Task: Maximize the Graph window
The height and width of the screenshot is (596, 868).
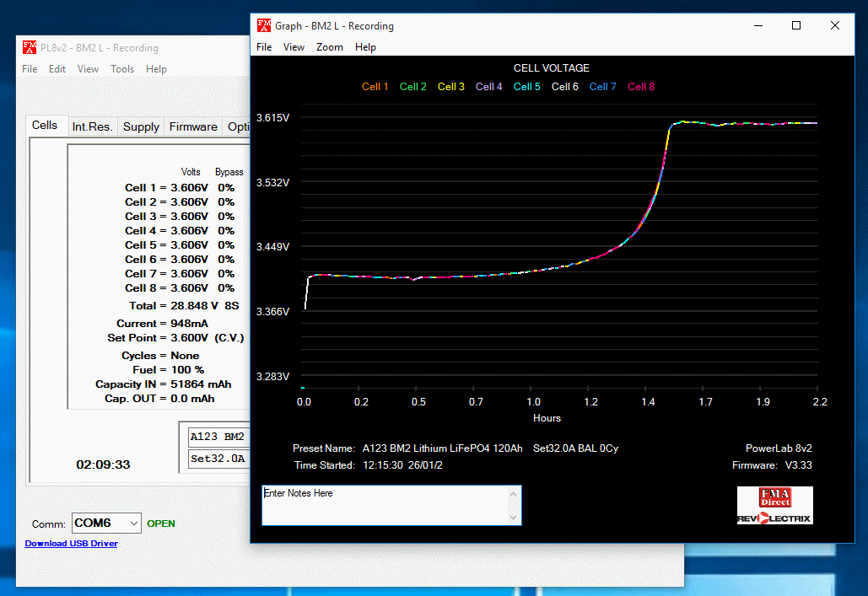Action: pos(795,25)
